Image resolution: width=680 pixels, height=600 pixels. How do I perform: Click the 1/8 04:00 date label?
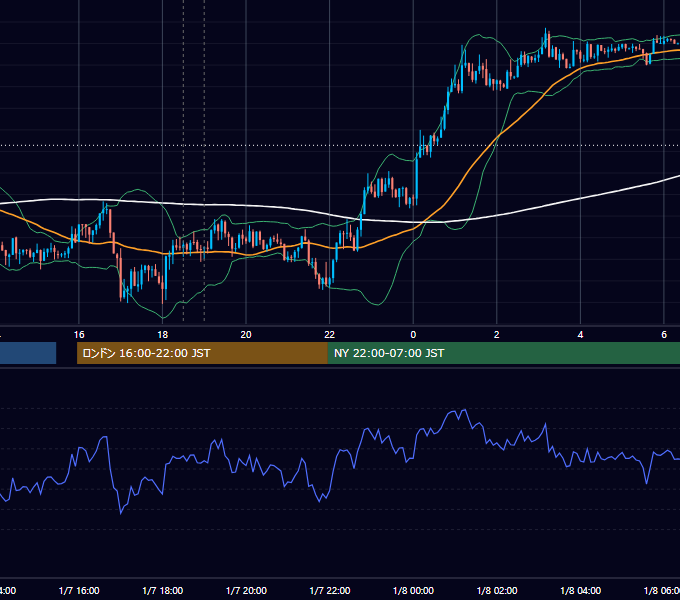point(581,590)
